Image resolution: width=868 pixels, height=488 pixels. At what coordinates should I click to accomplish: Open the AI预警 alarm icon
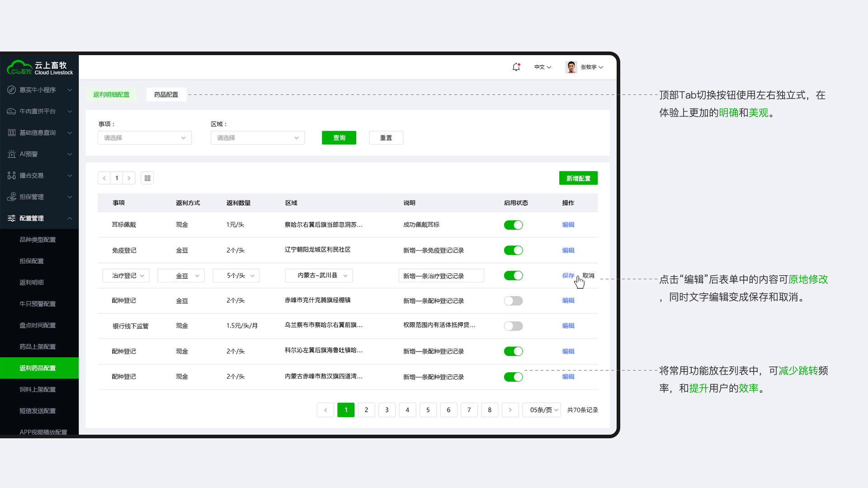point(11,154)
